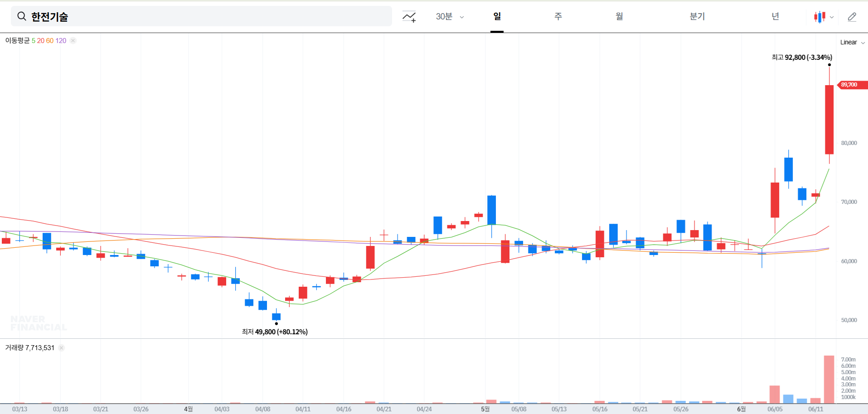
Task: Select the 20-day moving average value
Action: coord(41,40)
